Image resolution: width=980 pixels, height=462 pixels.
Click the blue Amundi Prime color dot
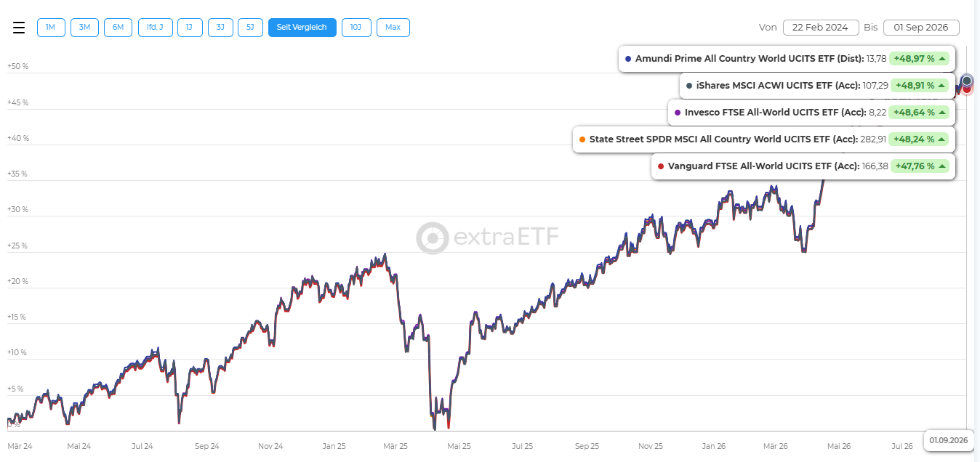628,58
